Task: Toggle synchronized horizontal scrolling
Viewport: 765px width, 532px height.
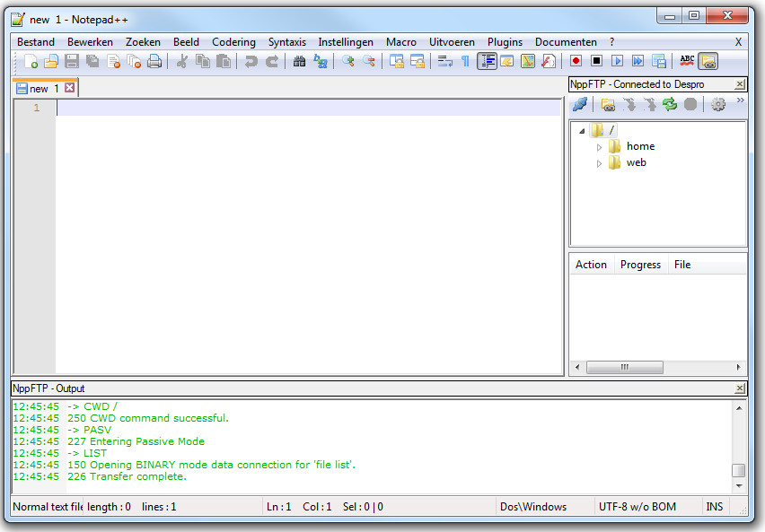Action: click(x=417, y=61)
